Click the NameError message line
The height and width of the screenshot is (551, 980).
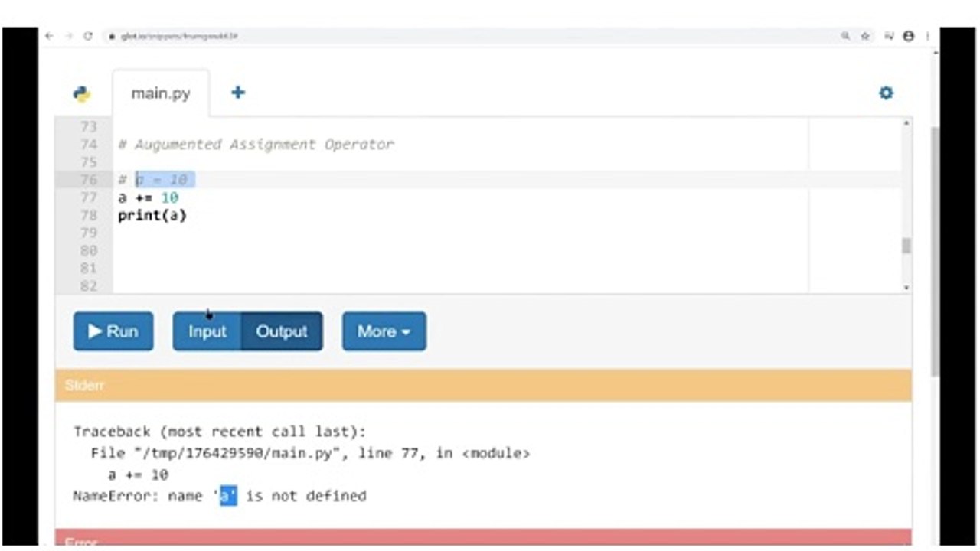pyautogui.click(x=220, y=496)
